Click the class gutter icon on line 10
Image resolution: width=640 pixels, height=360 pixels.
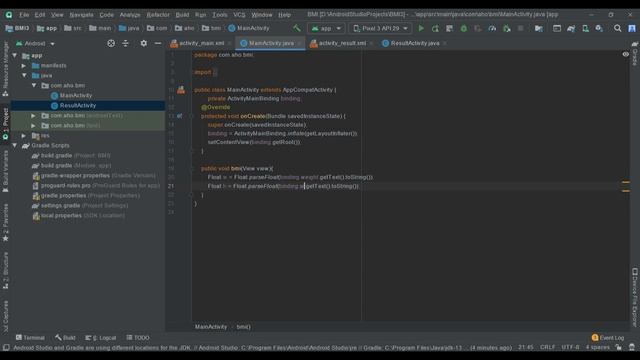(181, 90)
